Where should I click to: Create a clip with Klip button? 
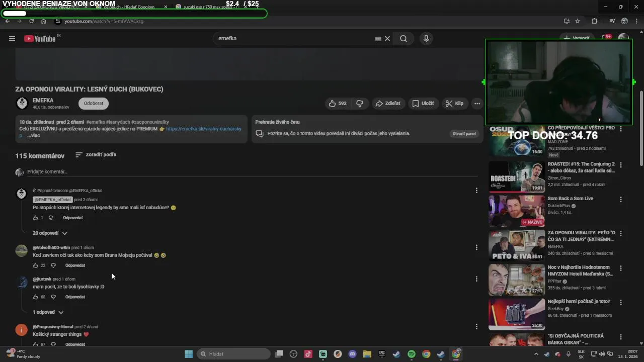tap(454, 104)
